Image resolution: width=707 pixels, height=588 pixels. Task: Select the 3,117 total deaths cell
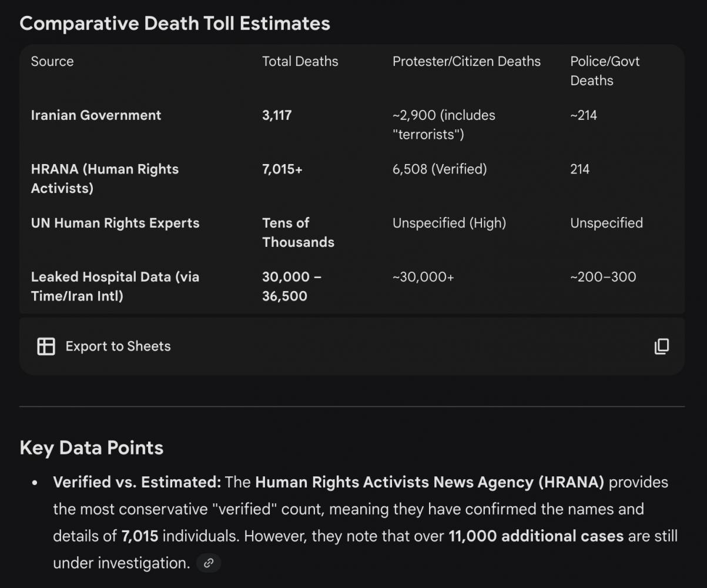pyautogui.click(x=277, y=115)
